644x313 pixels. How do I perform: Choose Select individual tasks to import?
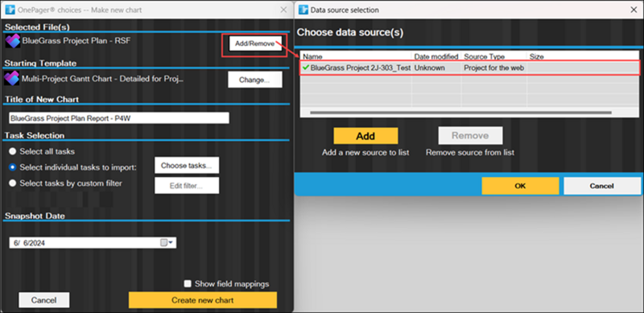13,167
